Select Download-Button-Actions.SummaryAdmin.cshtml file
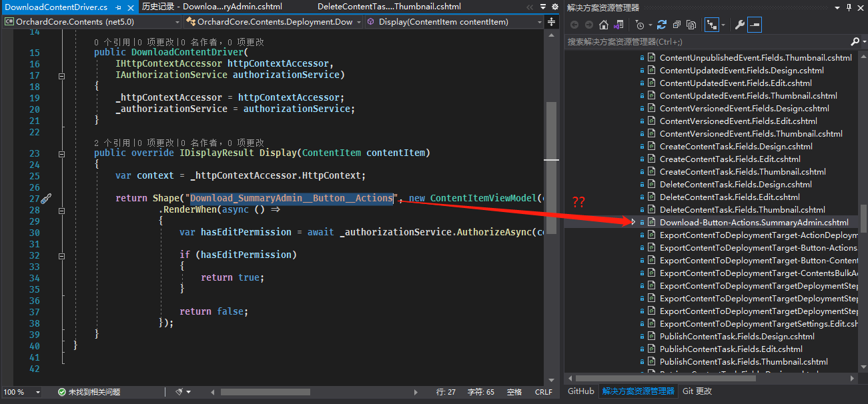Viewport: 868px width, 404px height. click(x=754, y=222)
